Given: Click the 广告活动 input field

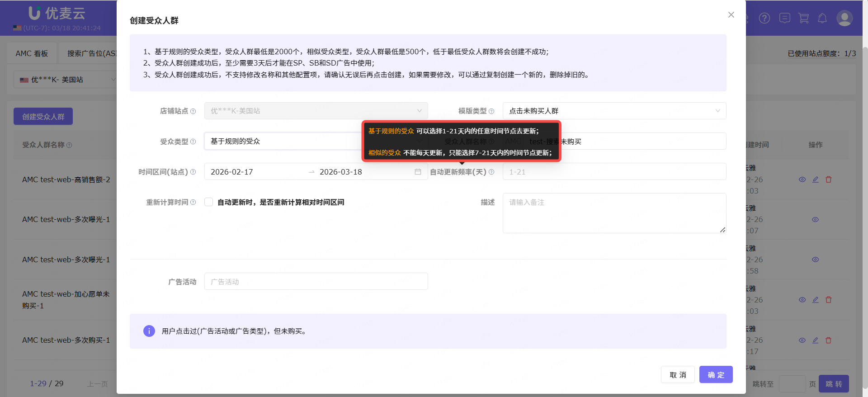Looking at the screenshot, I should click(316, 281).
